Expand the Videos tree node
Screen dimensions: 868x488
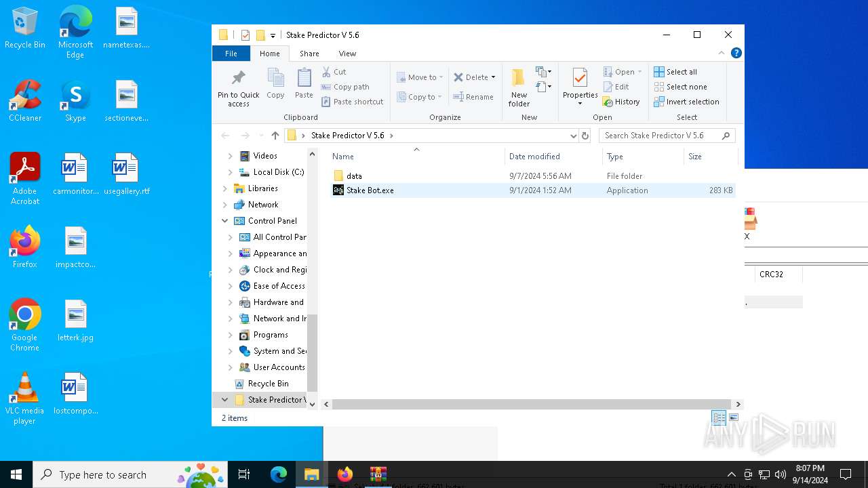pos(231,156)
